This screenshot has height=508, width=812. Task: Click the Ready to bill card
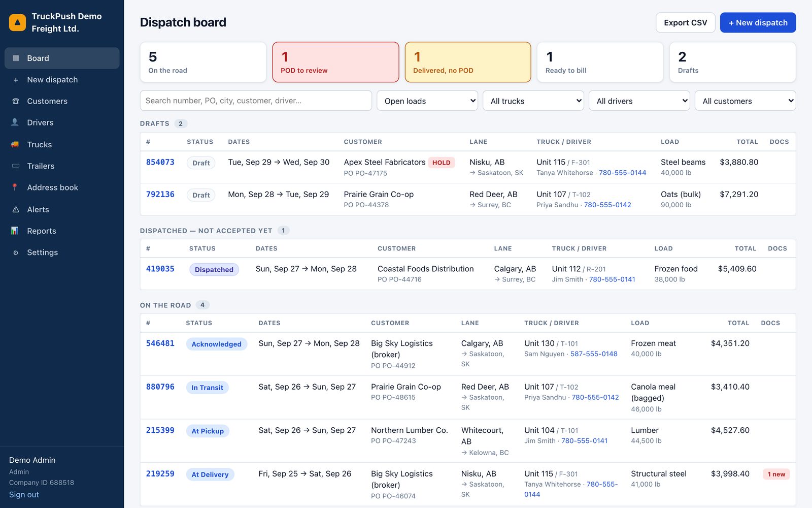tap(600, 62)
